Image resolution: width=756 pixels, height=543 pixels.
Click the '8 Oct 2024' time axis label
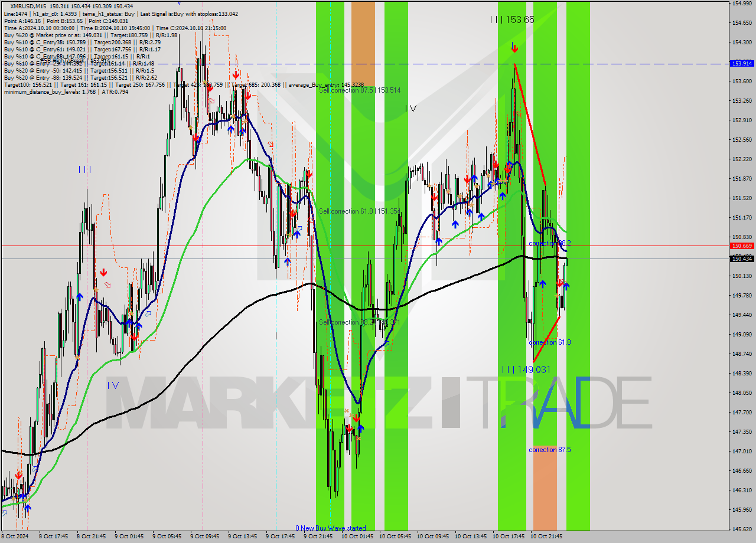tap(15, 537)
